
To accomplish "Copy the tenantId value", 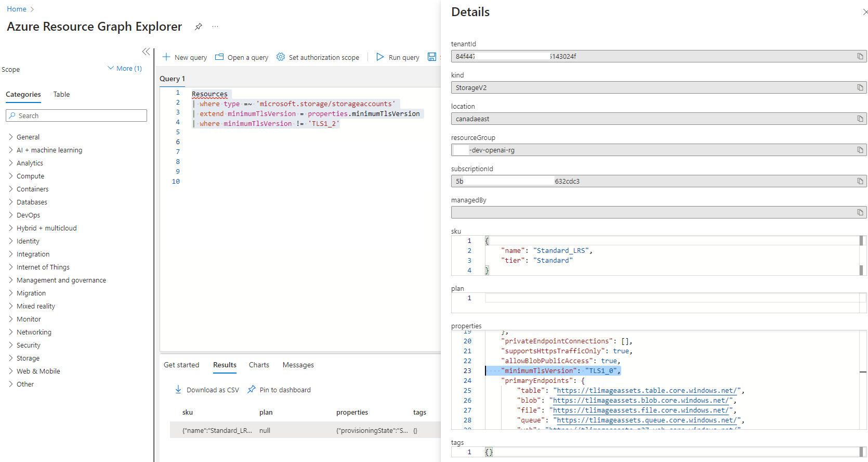I will coord(860,56).
